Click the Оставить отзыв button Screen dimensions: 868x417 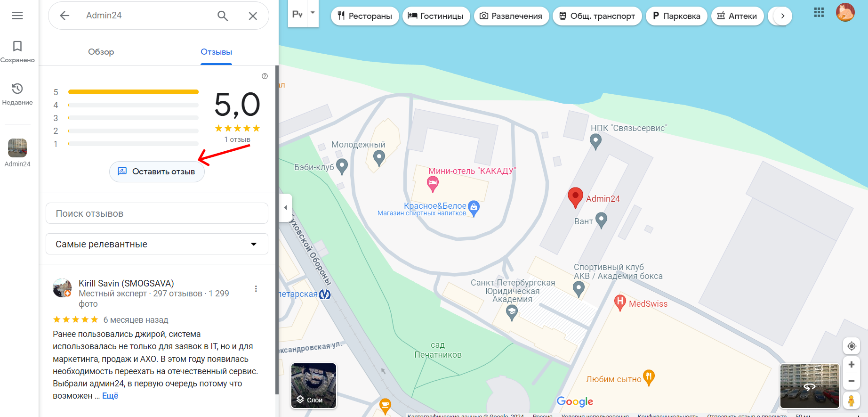[x=157, y=172]
